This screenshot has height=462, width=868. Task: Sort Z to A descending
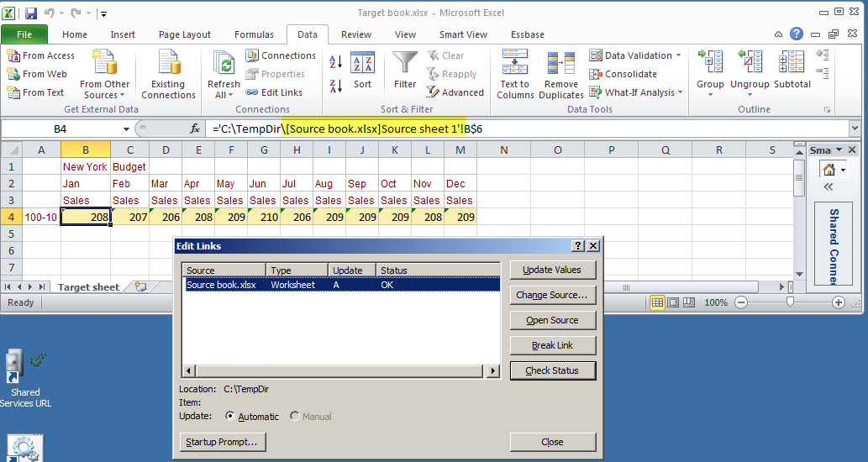pyautogui.click(x=335, y=86)
